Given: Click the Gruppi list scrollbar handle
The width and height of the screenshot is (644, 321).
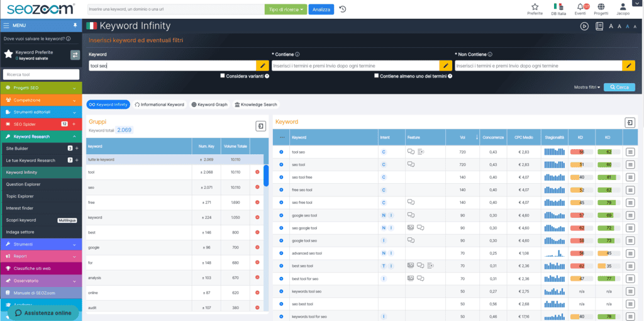Looking at the screenshot, I should [x=266, y=176].
